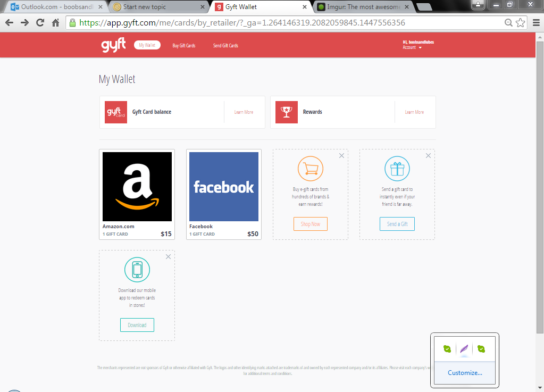Click the Rewards label
The width and height of the screenshot is (544, 392).
[x=313, y=112]
